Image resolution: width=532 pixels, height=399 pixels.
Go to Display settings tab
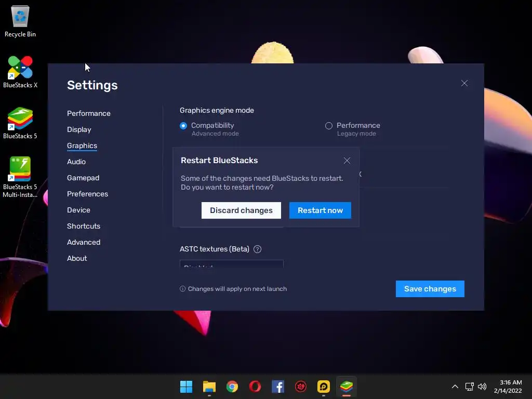79,129
